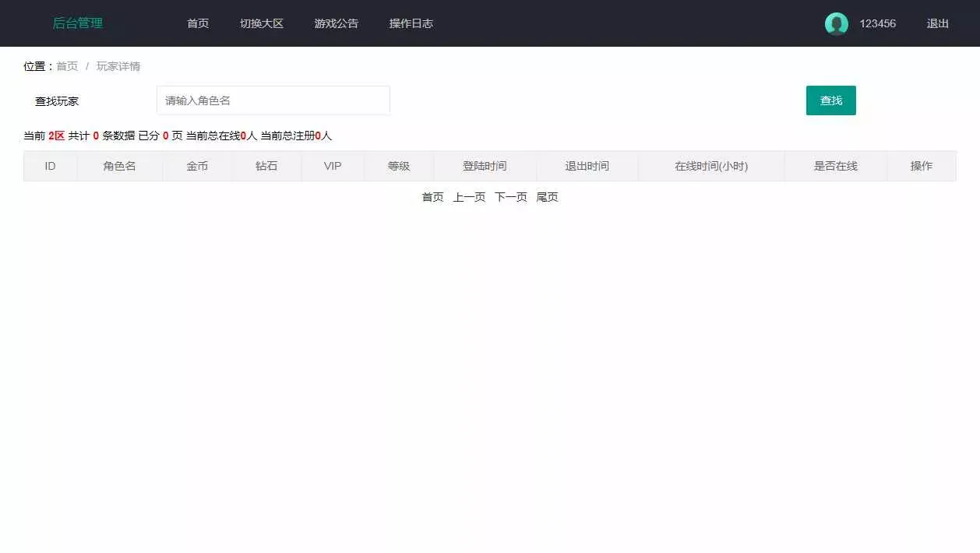Go to first page via 首页 pager link
980x553 pixels.
click(433, 197)
